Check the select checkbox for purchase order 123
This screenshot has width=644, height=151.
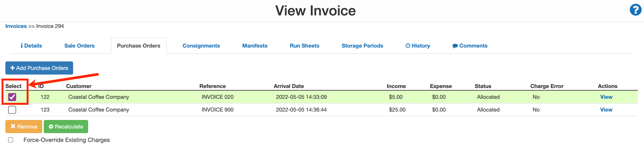pos(12,110)
